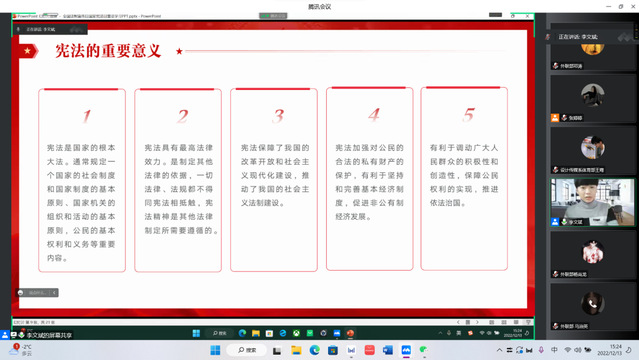Select card number 5 on the slide
Image resolution: width=639 pixels, height=360 pixels.
coord(464,179)
